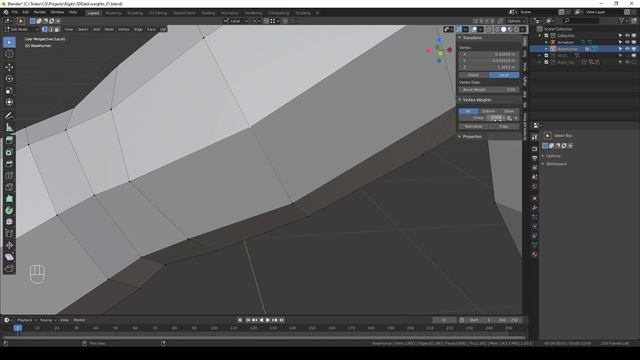Select the Shear tool
Screen dimensions: 640x360
click(x=9, y=257)
